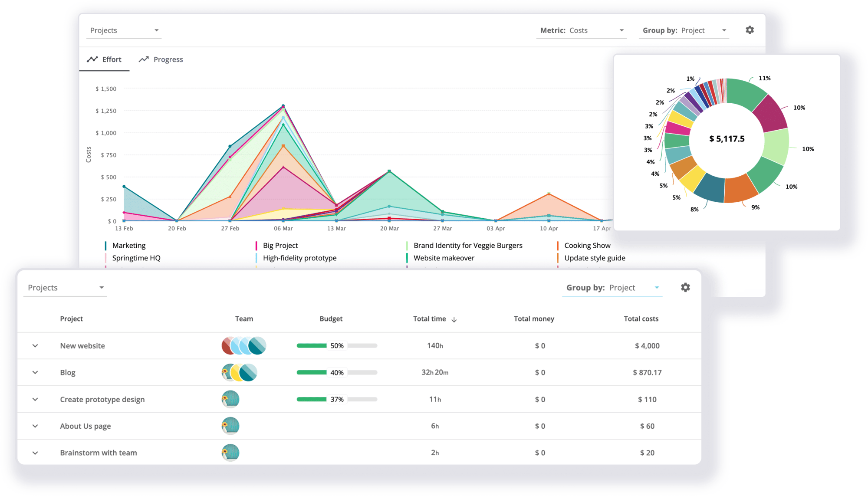Switch to the Progress tab

(161, 59)
